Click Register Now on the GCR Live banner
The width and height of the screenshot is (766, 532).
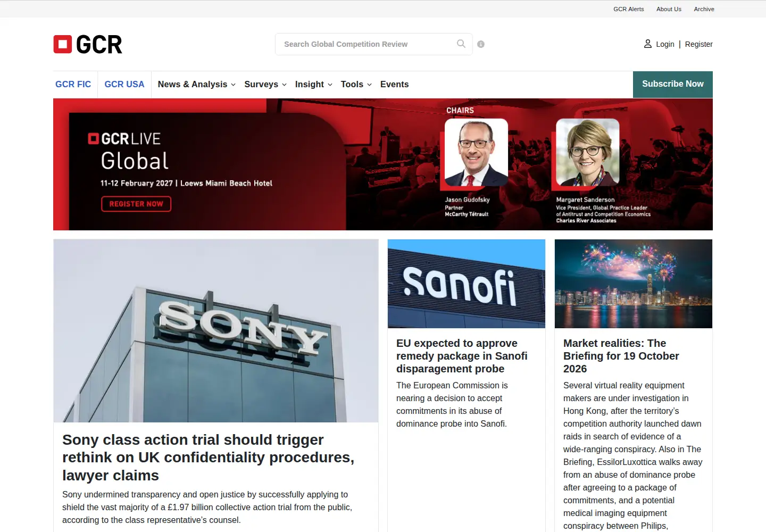[136, 204]
